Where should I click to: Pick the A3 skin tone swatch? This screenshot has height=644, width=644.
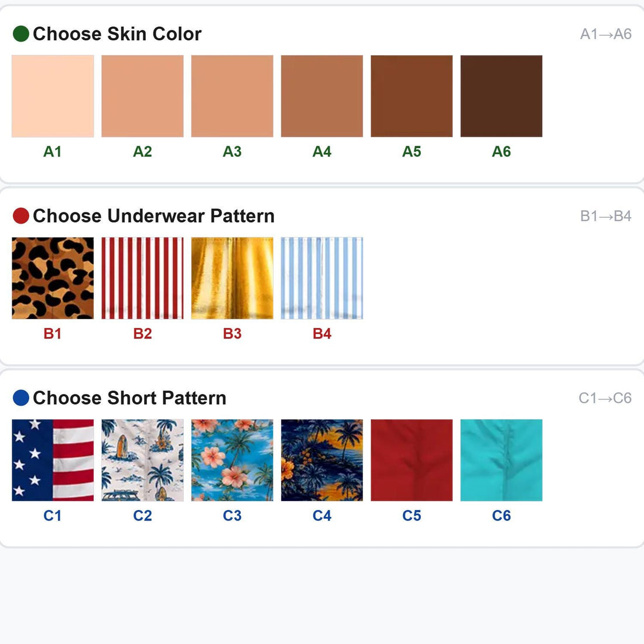(232, 96)
